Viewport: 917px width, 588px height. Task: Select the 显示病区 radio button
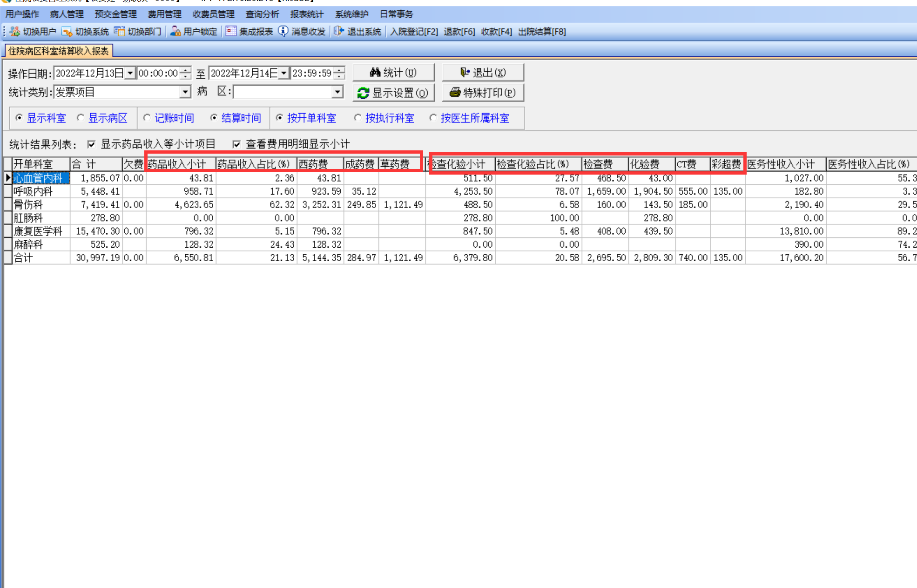click(81, 118)
